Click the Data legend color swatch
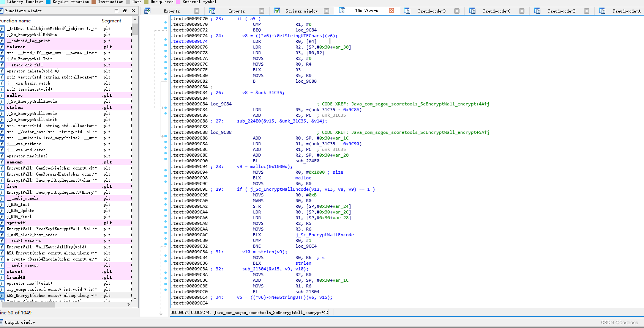Image resolution: width=644 pixels, height=328 pixels. pyautogui.click(x=128, y=2)
